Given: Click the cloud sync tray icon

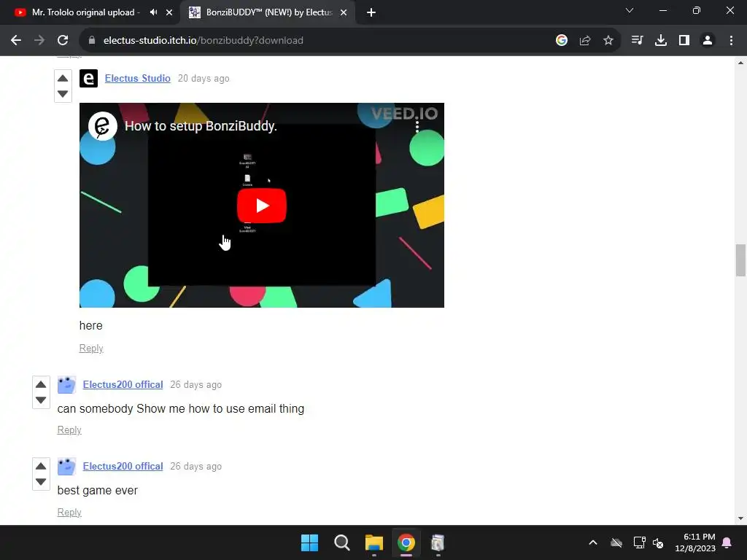Looking at the screenshot, I should pyautogui.click(x=616, y=542).
